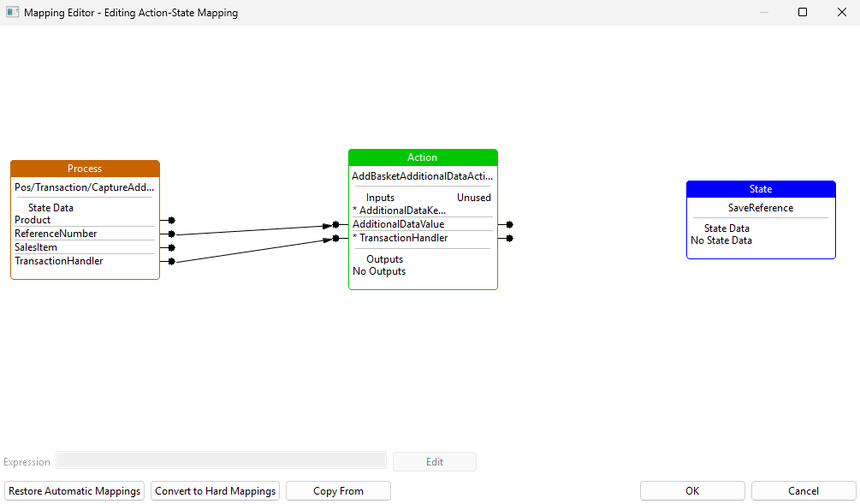Click the ReferenceNumber output pin
The height and width of the screenshot is (504, 860).
tap(170, 233)
